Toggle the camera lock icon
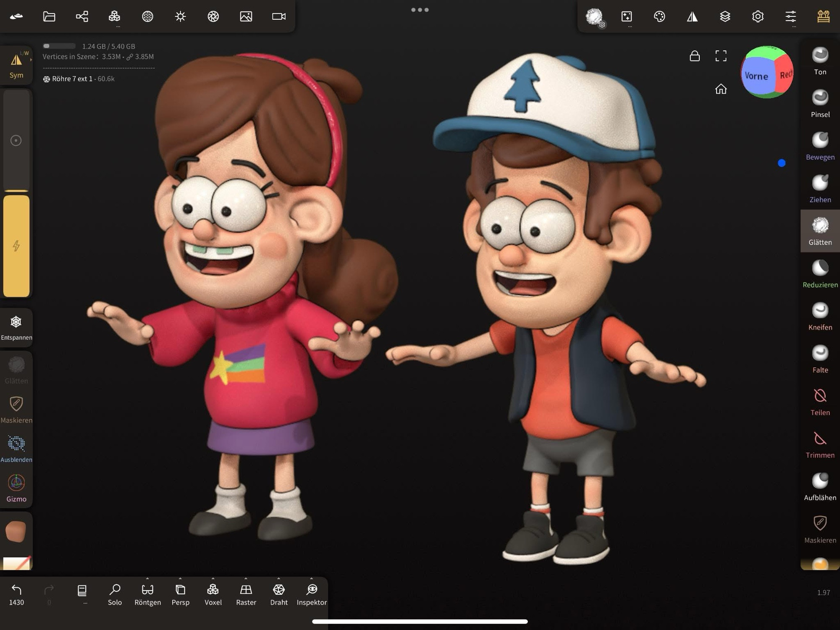This screenshot has width=840, height=630. [695, 56]
